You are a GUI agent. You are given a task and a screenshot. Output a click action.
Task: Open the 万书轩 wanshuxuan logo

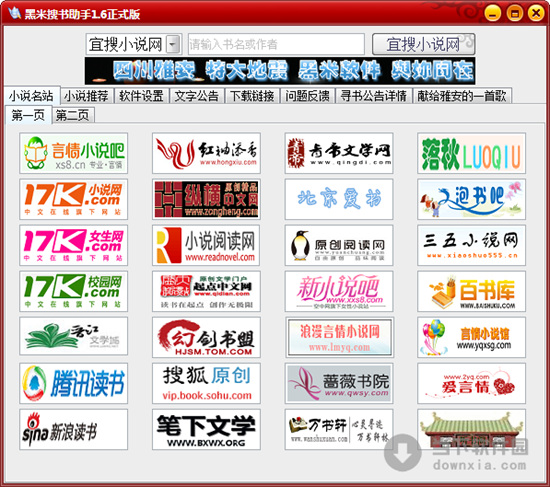(339, 429)
